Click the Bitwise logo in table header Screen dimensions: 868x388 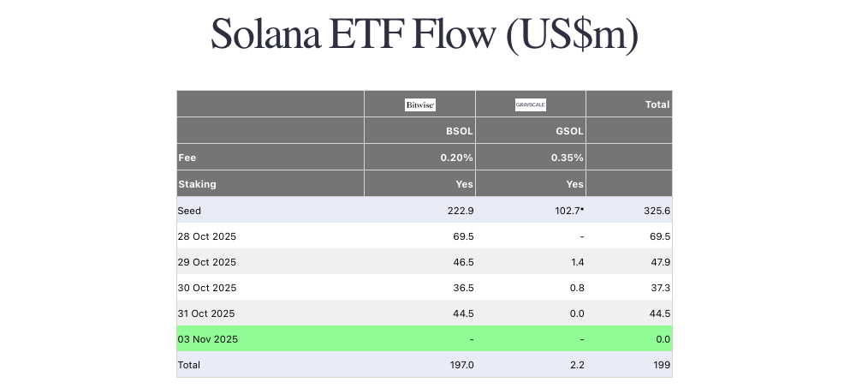click(420, 104)
